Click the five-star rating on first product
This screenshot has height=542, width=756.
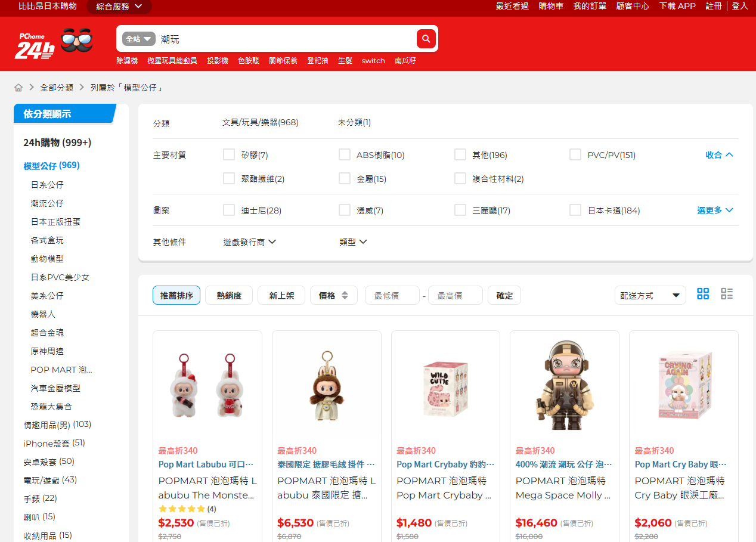click(182, 509)
